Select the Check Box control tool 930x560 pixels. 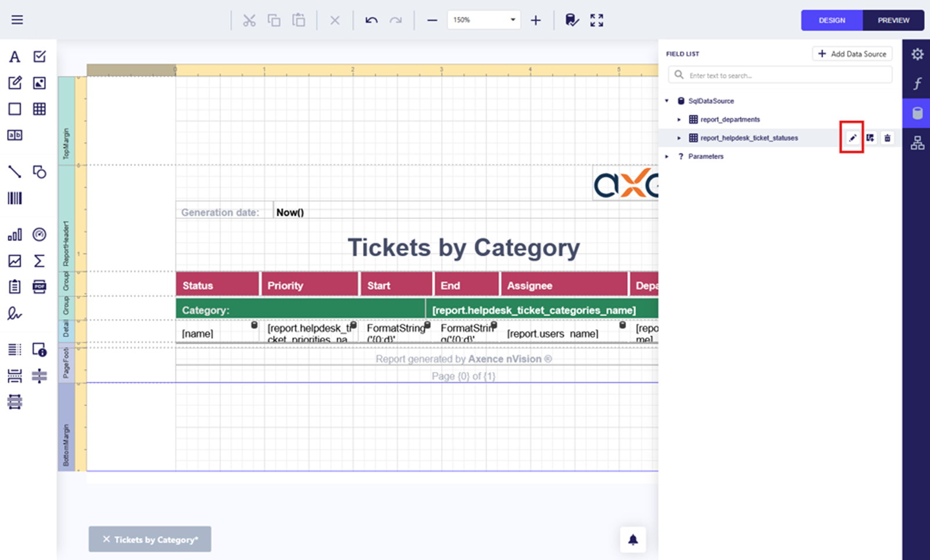[40, 56]
